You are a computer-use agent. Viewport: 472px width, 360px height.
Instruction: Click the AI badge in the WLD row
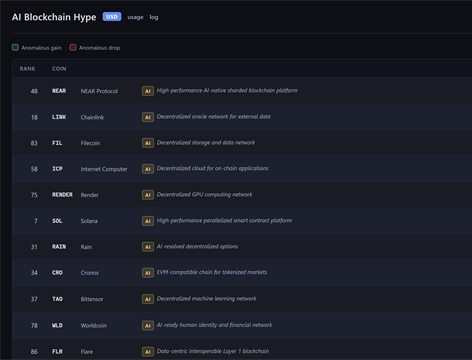point(148,326)
